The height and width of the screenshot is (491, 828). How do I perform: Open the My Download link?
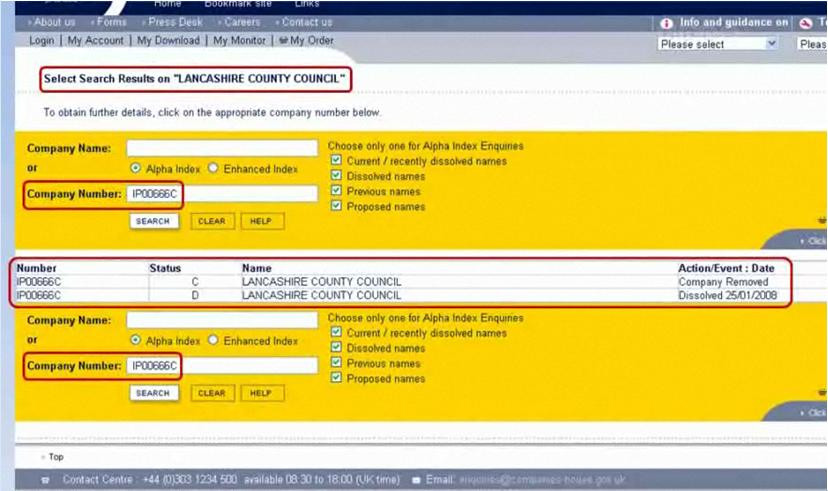click(x=168, y=40)
